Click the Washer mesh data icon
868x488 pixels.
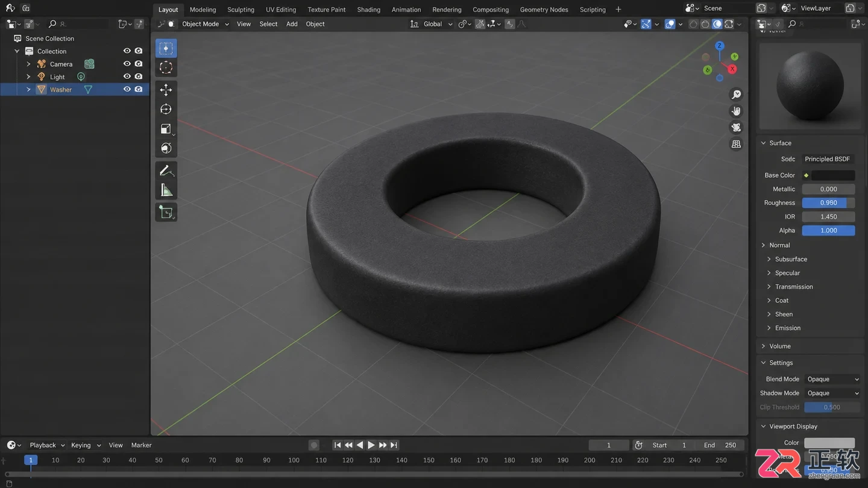coord(88,89)
